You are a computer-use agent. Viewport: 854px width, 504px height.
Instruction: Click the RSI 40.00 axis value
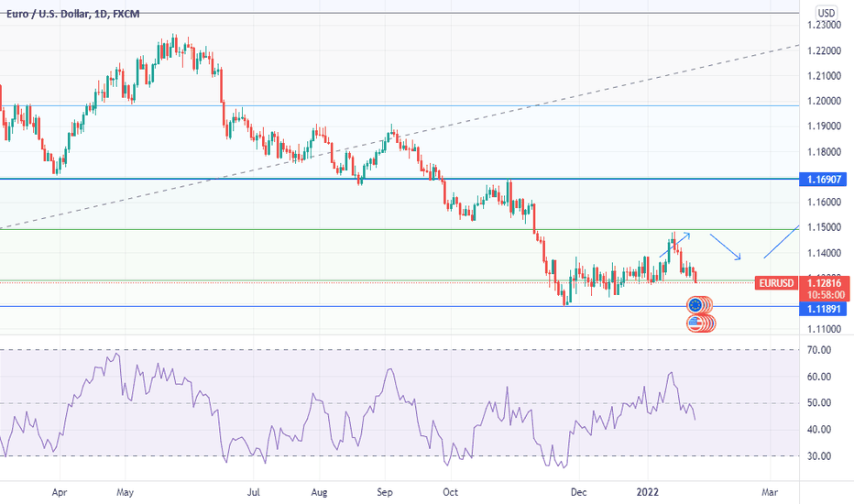tap(818, 430)
